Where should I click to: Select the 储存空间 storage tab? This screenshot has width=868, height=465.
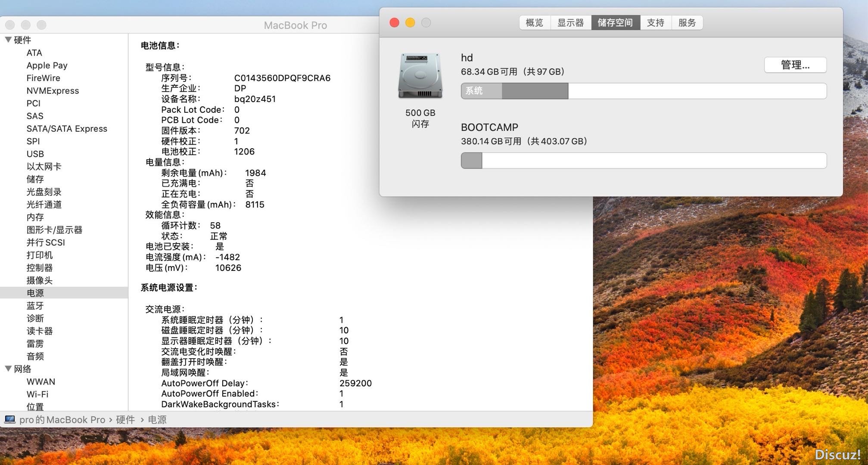click(615, 22)
